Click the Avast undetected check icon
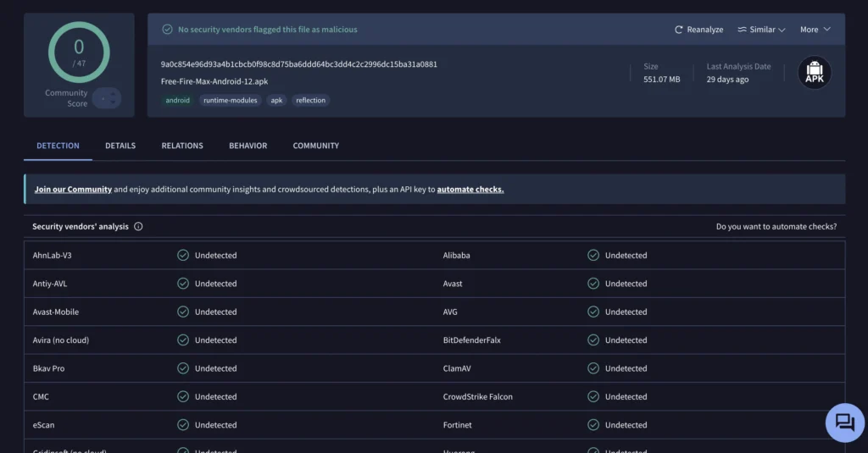Screen dimensions: 868x453 [593, 283]
